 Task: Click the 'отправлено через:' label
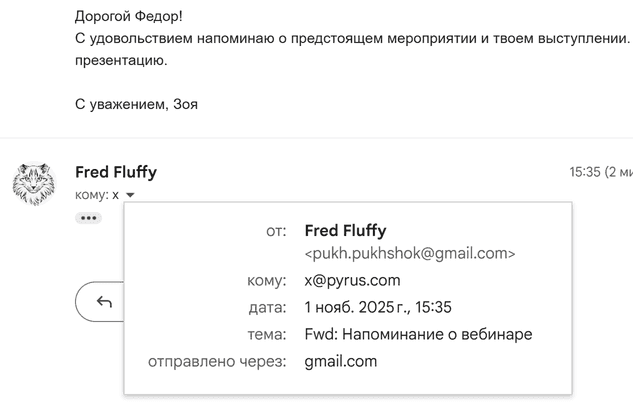[x=217, y=361]
